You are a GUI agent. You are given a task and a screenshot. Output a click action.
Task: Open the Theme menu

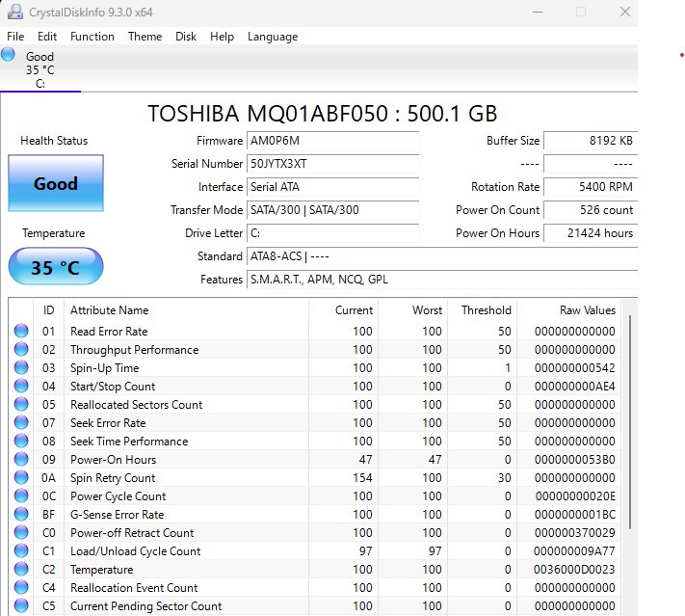coord(145,37)
